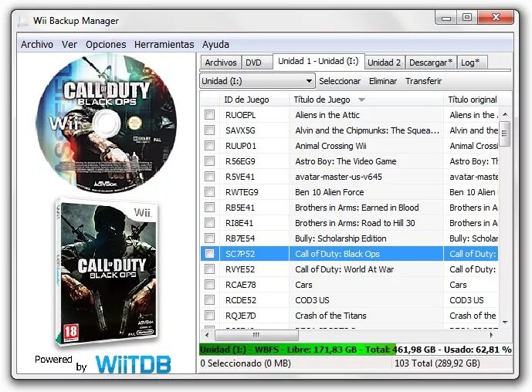The width and height of the screenshot is (532, 392).
Task: Select game ID RB7E54
Action: click(240, 238)
